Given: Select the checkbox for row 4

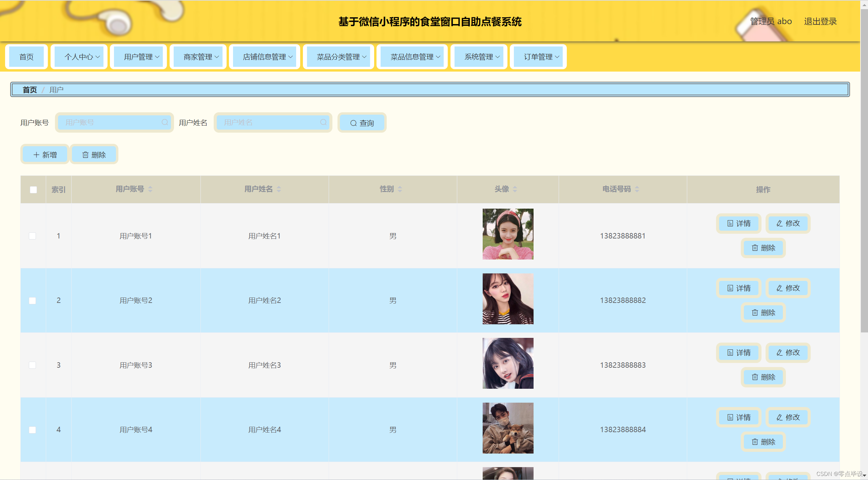Looking at the screenshot, I should click(x=33, y=430).
